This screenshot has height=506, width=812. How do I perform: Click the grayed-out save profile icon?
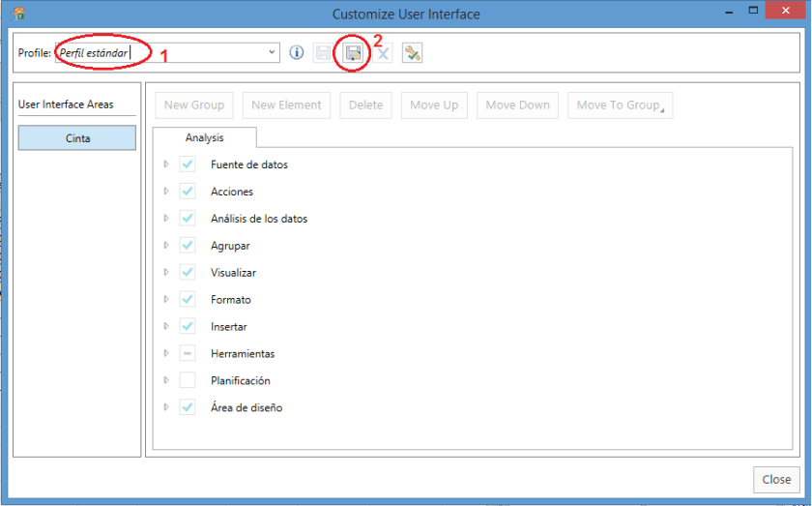pyautogui.click(x=323, y=53)
